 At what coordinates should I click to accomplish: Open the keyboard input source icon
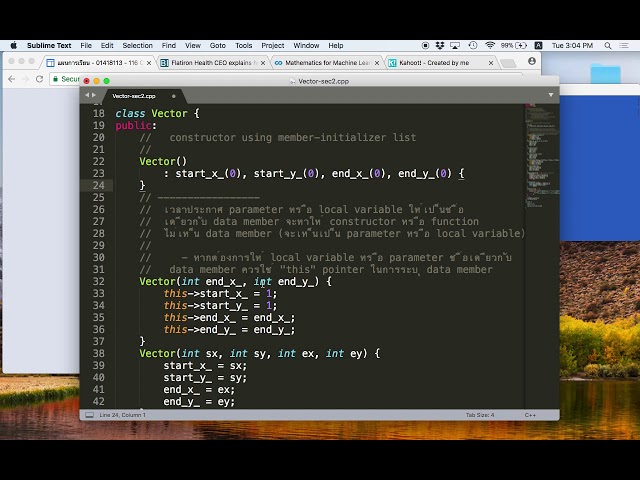(538, 45)
